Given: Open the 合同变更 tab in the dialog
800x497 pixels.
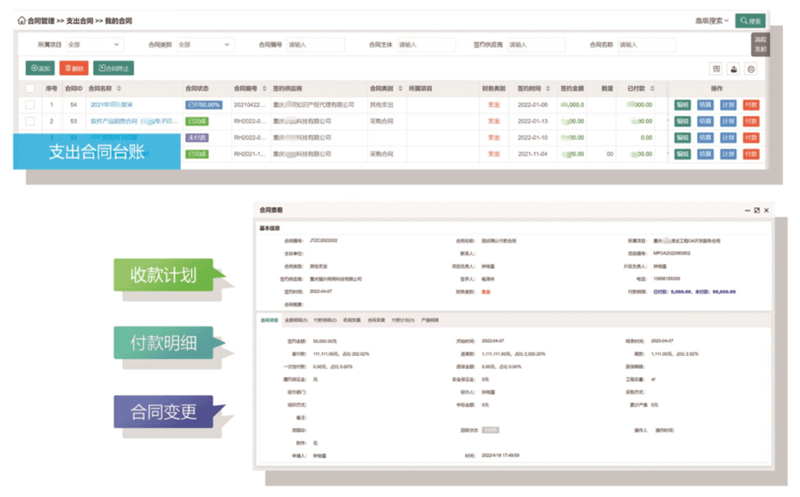Looking at the screenshot, I should click(x=375, y=321).
